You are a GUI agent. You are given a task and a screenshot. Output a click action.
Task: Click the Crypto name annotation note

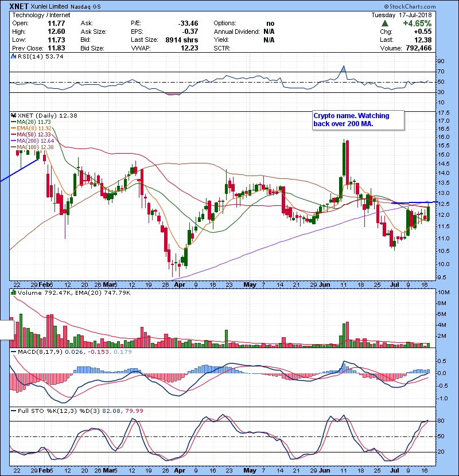pos(359,120)
